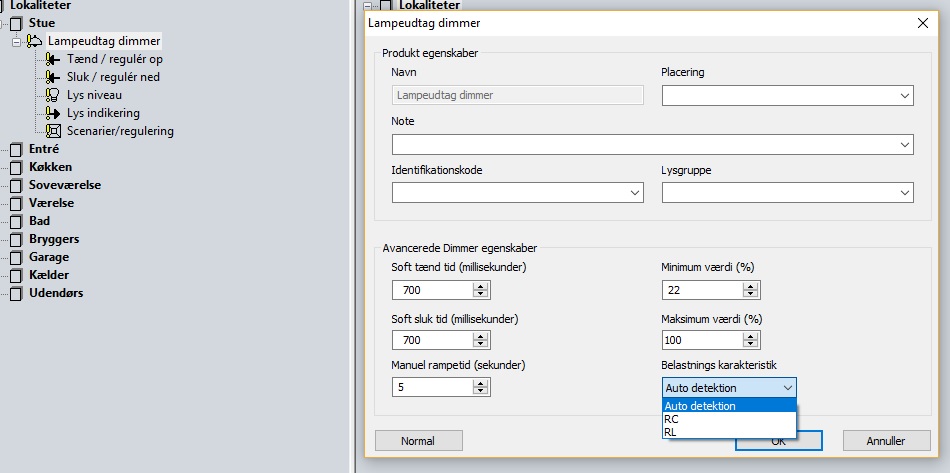The height and width of the screenshot is (473, 950).
Task: Click the Lampeudtag dimmer device icon
Action: pos(34,41)
